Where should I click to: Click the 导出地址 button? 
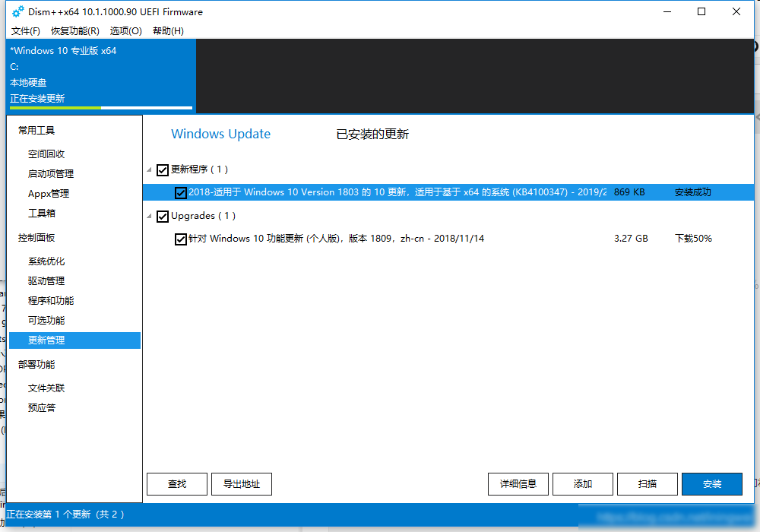[x=242, y=484]
